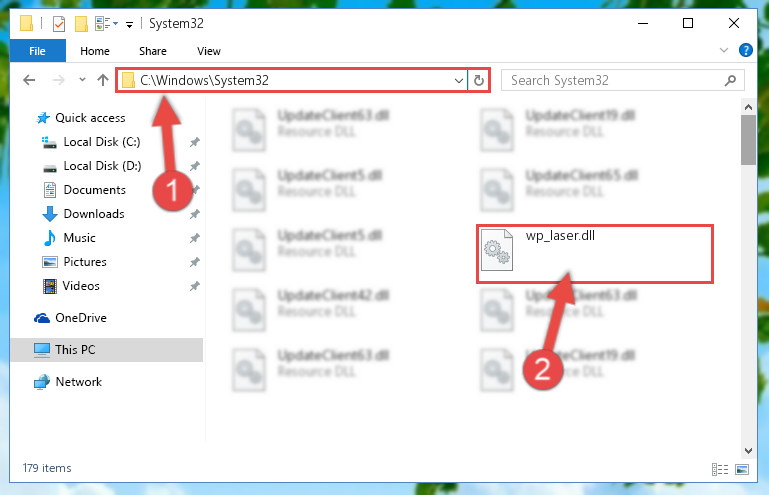Viewport: 769px width, 495px height.
Task: Unpin Downloads using its pin icon
Action: coord(195,214)
